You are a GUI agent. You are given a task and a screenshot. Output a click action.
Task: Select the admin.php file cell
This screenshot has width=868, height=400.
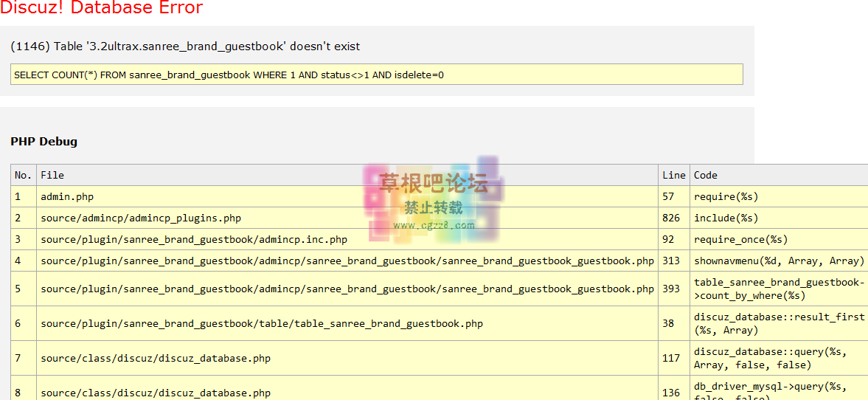pos(67,197)
